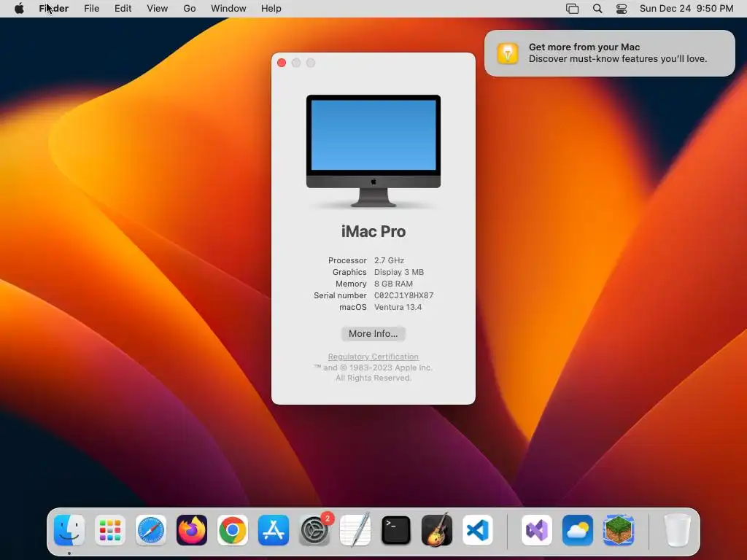Open the App Store from the Dock

(x=274, y=530)
